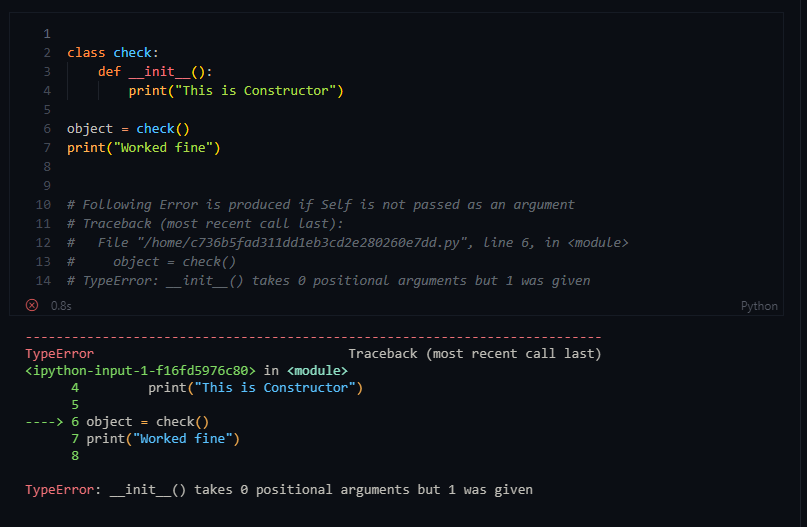Place cursor on class check line
This screenshot has width=807, height=527.
113,52
